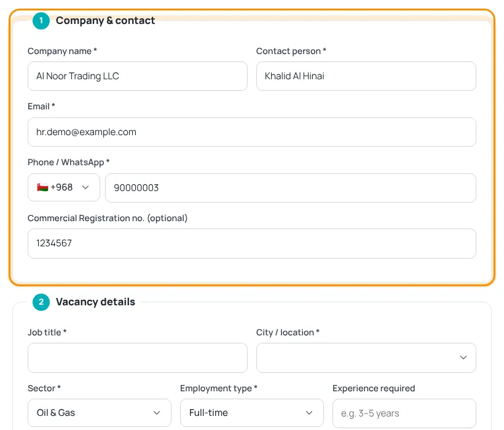The image size is (504, 430).
Task: Click the "Experience required" label
Action: pyautogui.click(x=374, y=388)
